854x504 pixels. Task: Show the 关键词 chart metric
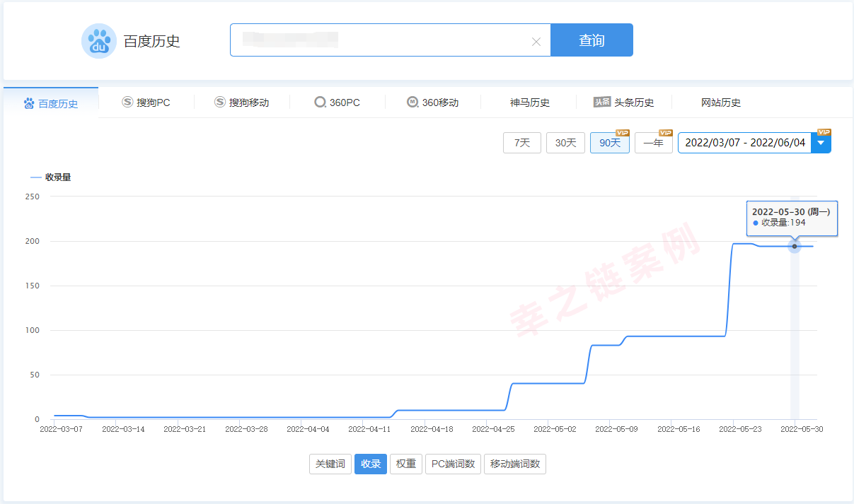(330, 464)
